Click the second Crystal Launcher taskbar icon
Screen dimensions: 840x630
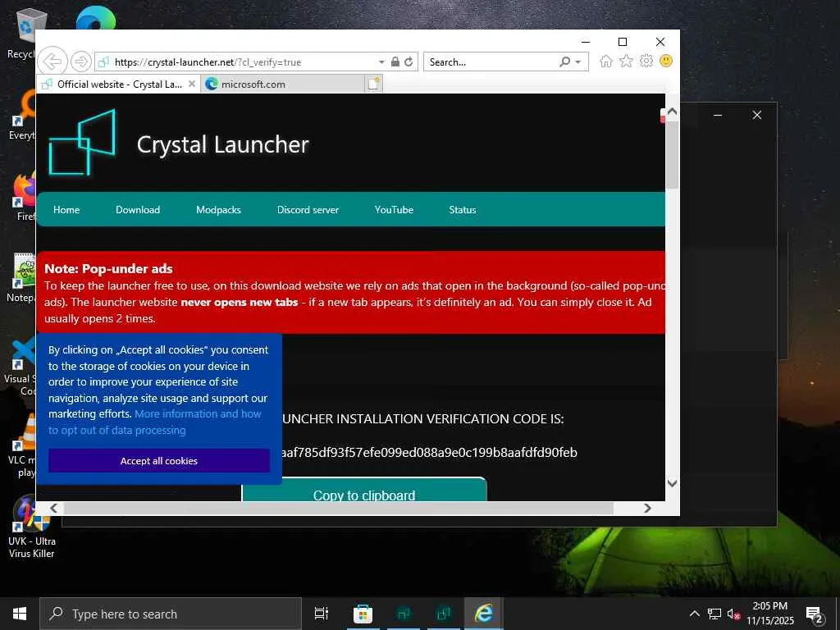pos(444,614)
